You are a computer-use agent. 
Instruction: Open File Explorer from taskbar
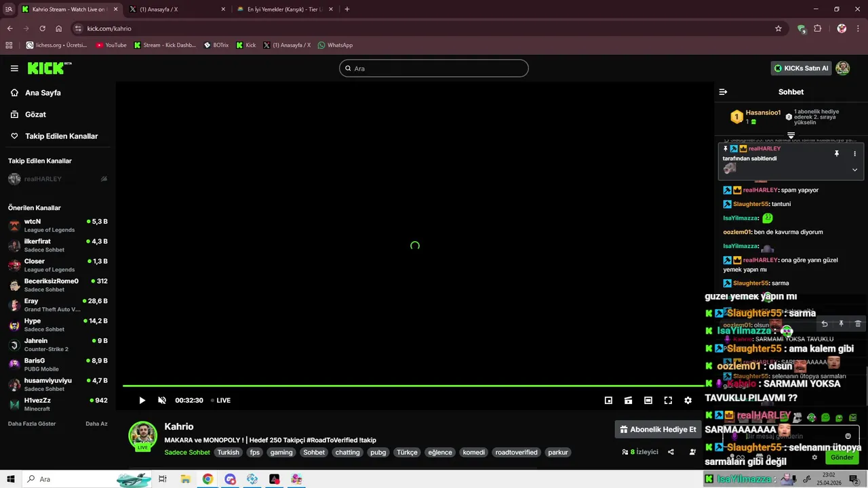pyautogui.click(x=185, y=479)
